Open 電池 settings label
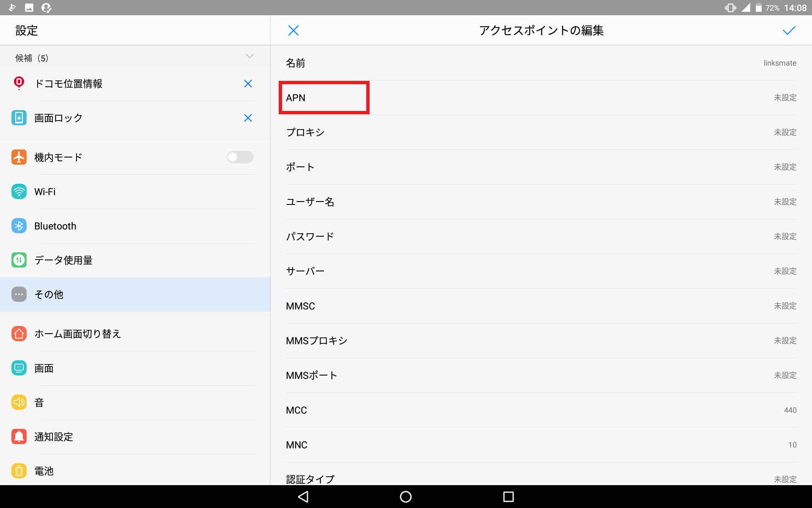Viewport: 812px width, 508px height. tap(44, 471)
